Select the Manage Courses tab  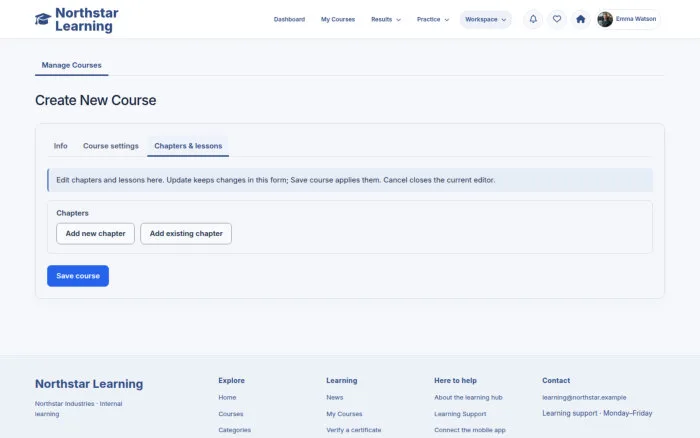point(71,65)
